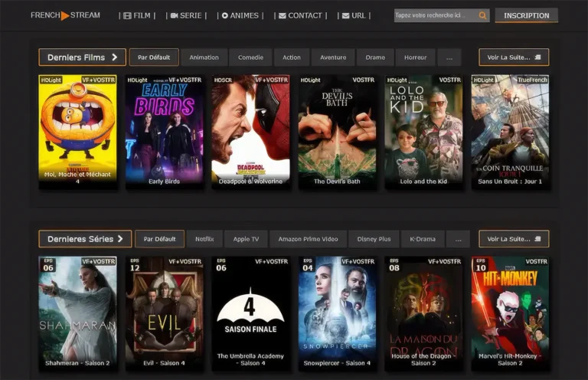Open the URL menu item
588x380 pixels.
point(354,16)
